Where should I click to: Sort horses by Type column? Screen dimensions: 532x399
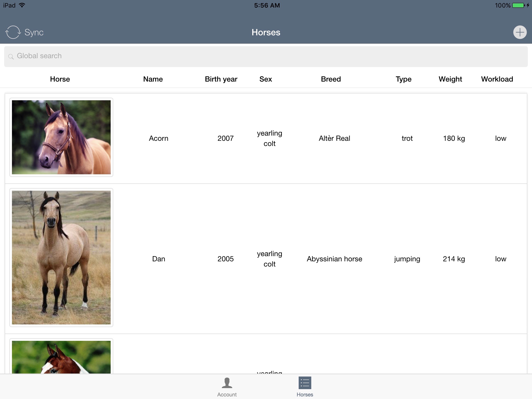(x=403, y=79)
